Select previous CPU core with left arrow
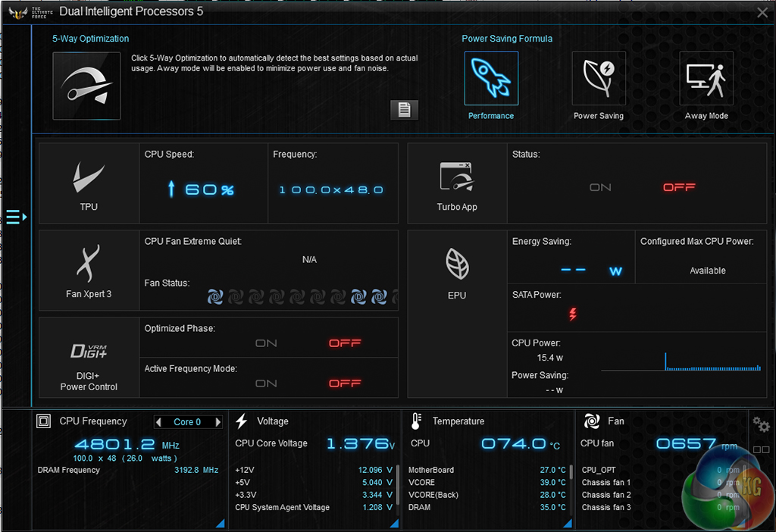Viewport: 776px width, 532px height. click(x=158, y=422)
